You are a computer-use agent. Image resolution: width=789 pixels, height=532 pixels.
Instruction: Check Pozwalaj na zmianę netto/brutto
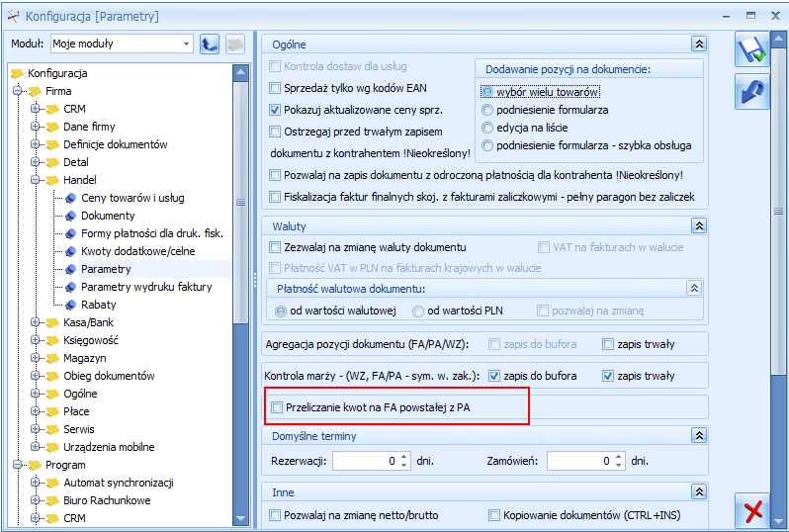pyautogui.click(x=275, y=515)
